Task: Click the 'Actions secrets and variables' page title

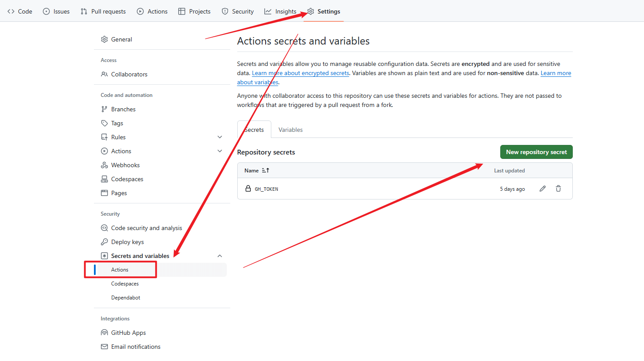Action: click(x=304, y=41)
